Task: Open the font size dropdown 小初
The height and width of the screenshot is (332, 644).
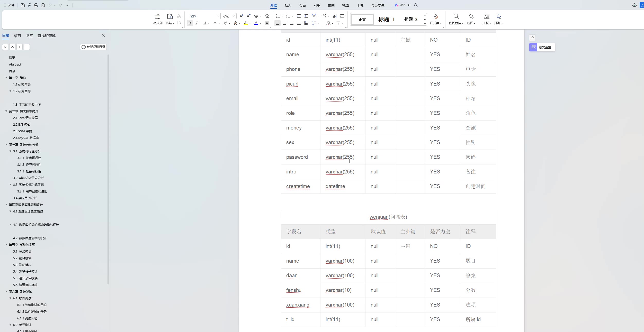Action: [x=234, y=16]
